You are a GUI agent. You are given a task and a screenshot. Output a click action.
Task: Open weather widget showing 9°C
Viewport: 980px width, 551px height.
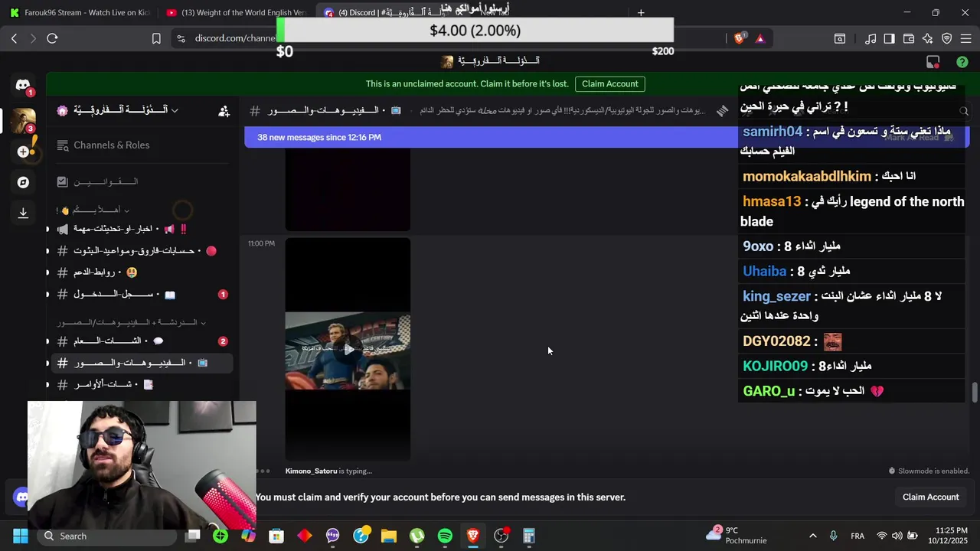[x=735, y=536]
